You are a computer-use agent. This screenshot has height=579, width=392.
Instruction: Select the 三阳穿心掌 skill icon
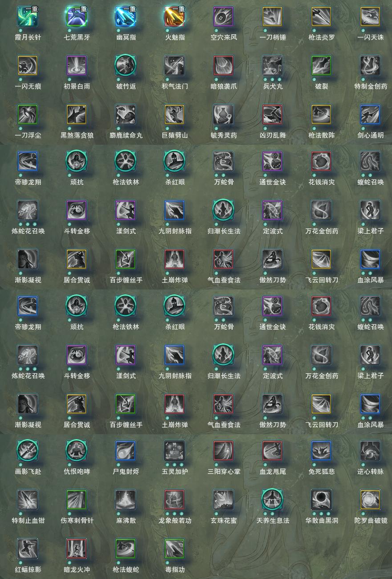(x=223, y=451)
